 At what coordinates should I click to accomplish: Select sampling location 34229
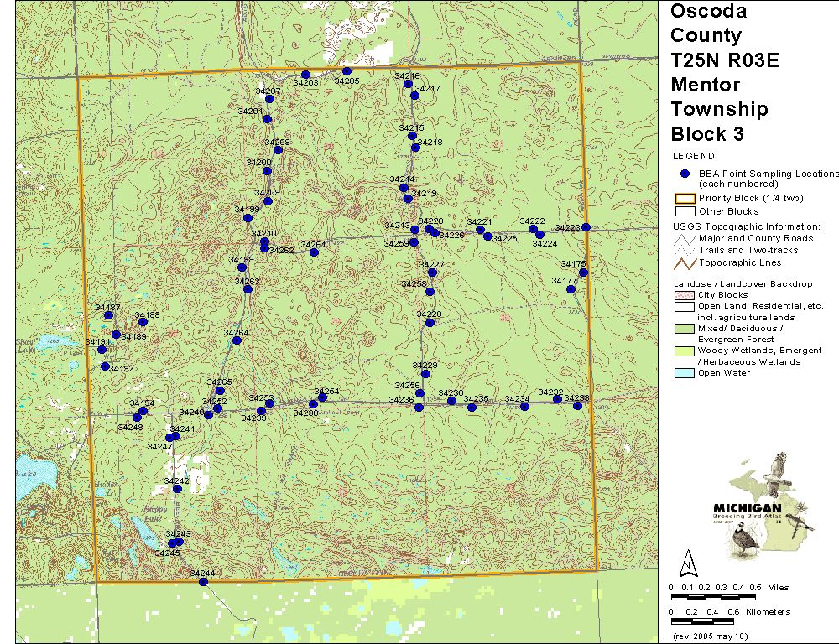(425, 374)
